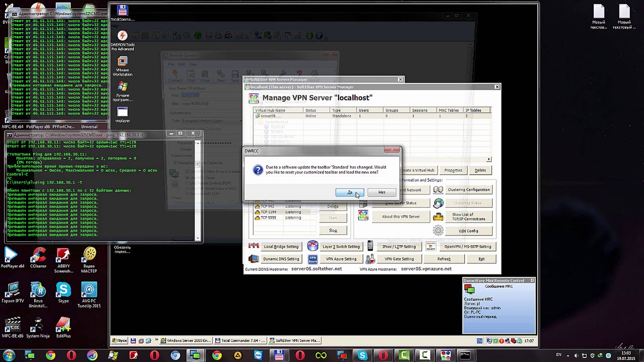Open Windows Start orb
This screenshot has height=362, width=644.
pos(9,355)
